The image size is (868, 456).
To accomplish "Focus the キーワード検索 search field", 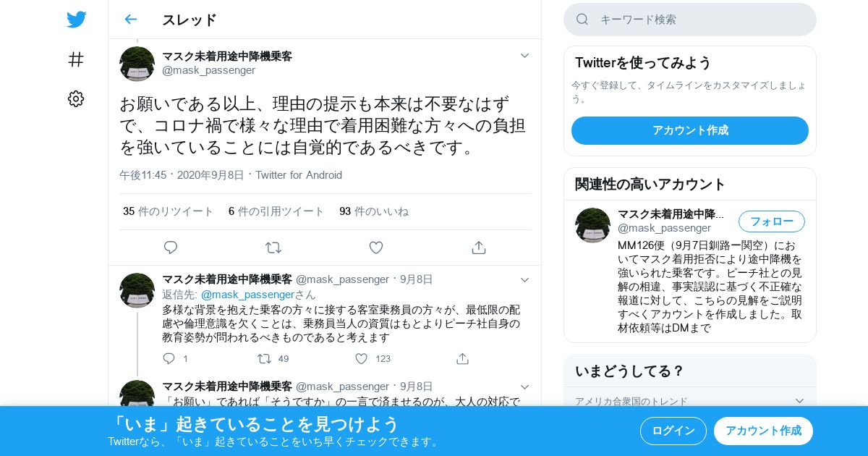I will [x=690, y=20].
